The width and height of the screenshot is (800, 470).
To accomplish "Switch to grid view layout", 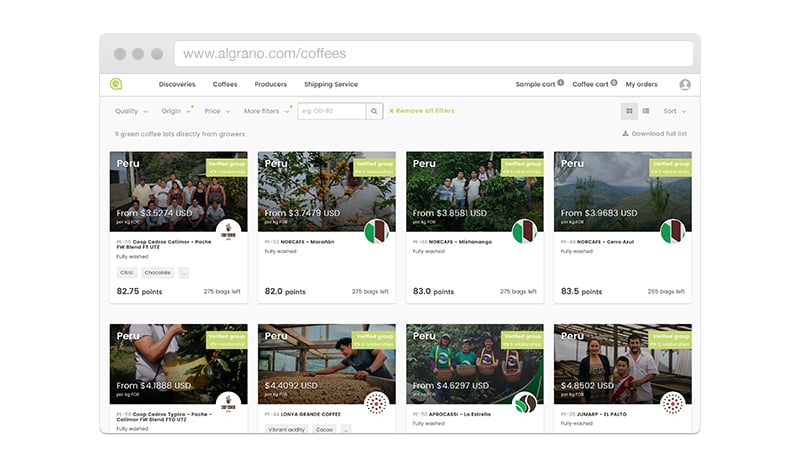I will pos(629,111).
